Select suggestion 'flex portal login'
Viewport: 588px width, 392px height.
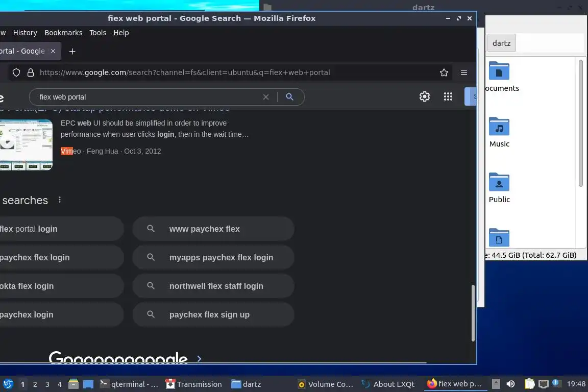61,229
